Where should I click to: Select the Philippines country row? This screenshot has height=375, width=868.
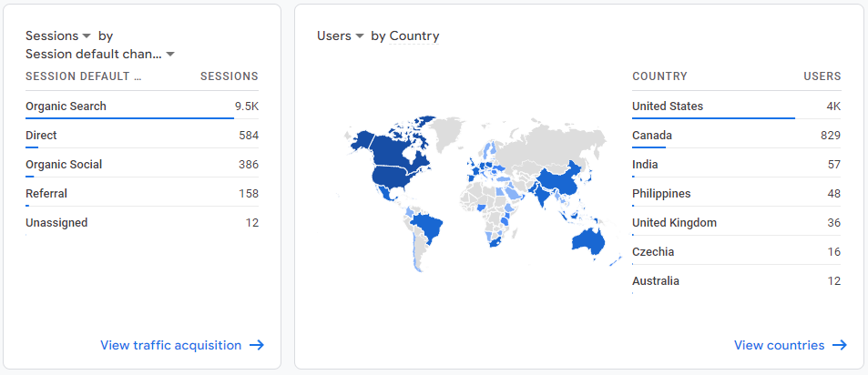736,194
